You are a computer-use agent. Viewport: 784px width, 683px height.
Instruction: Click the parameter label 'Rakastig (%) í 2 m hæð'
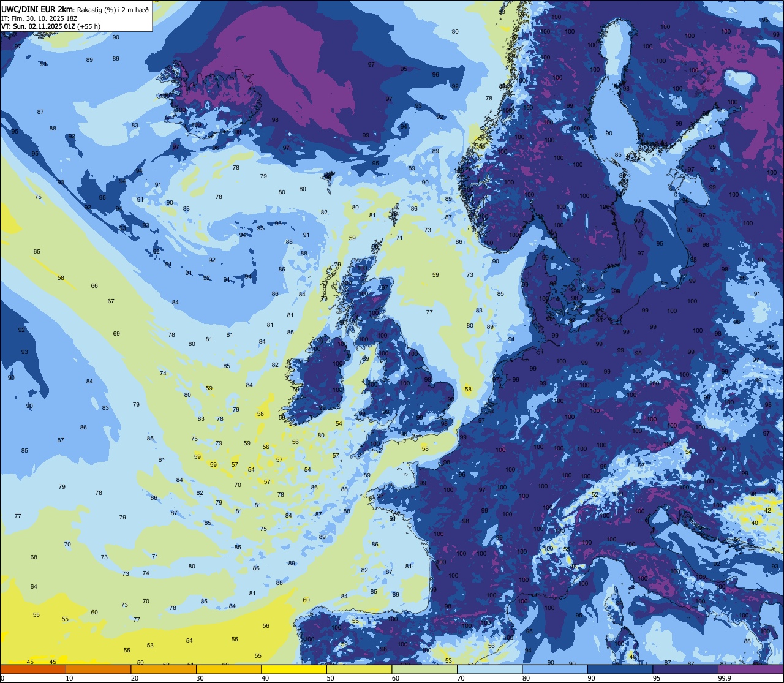[113, 9]
